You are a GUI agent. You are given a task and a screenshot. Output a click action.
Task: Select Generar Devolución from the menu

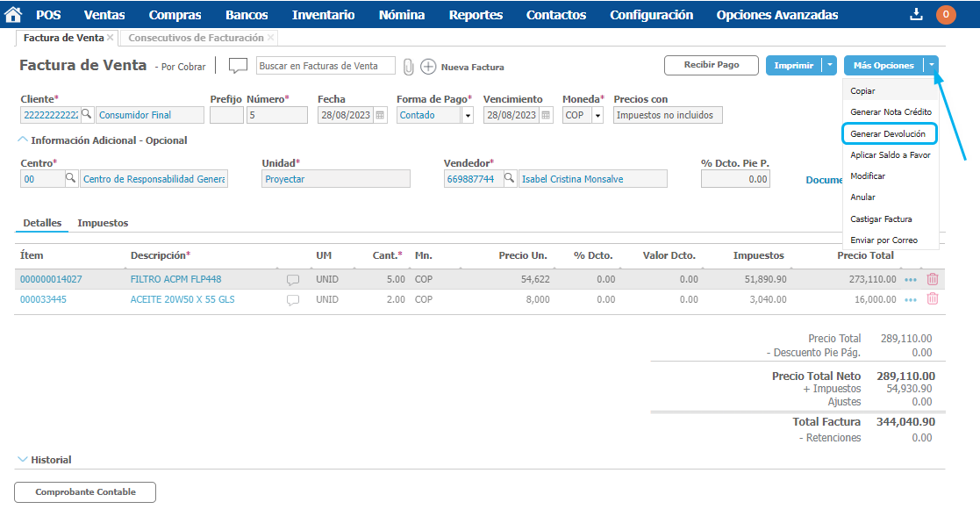[x=888, y=133]
